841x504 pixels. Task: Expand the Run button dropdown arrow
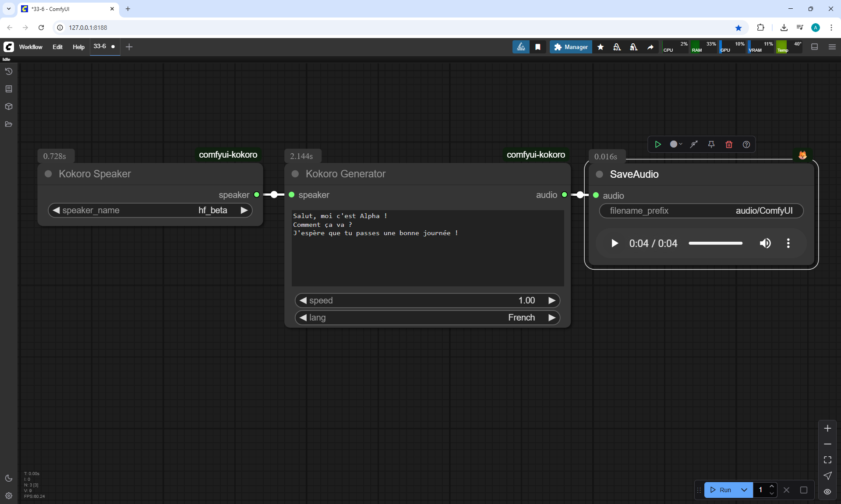pos(744,490)
